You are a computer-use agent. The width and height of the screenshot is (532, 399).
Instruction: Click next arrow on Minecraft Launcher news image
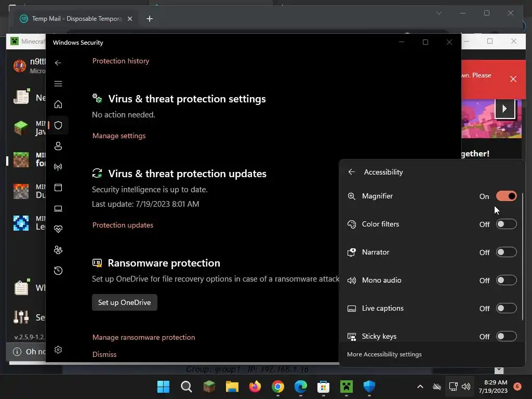pos(504,109)
